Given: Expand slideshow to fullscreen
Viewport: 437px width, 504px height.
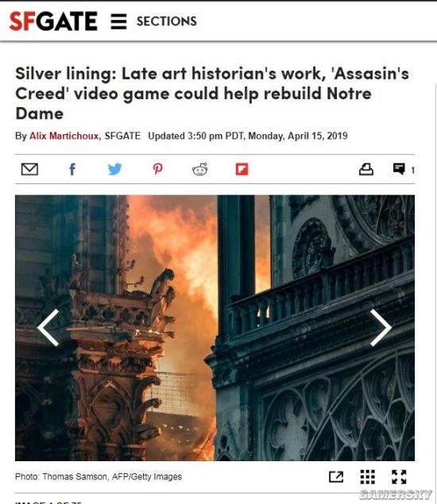Looking at the screenshot, I should 399,477.
